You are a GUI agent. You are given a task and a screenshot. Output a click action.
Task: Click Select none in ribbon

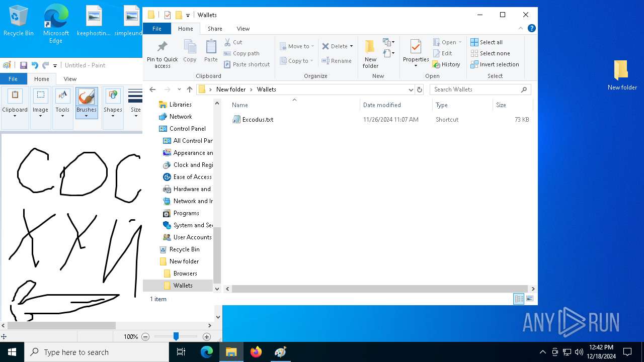(490, 53)
